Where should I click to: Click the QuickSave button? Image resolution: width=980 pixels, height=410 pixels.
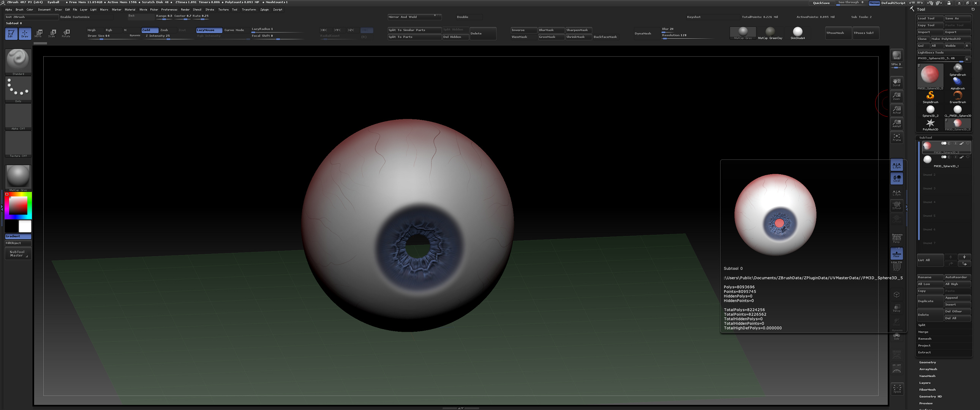pyautogui.click(x=821, y=3)
